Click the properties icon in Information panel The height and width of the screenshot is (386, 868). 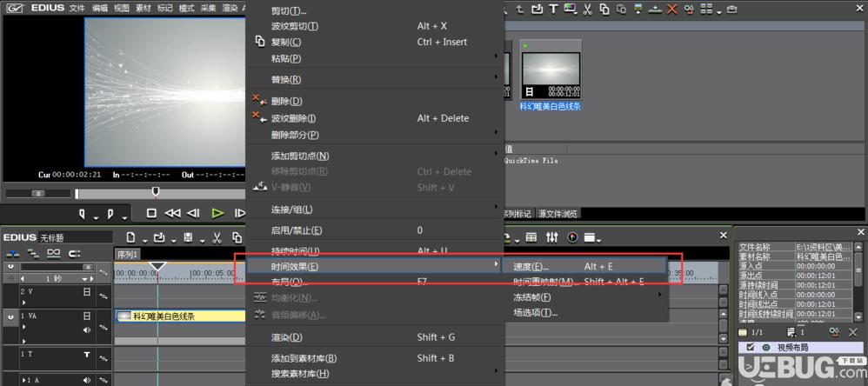click(x=834, y=332)
